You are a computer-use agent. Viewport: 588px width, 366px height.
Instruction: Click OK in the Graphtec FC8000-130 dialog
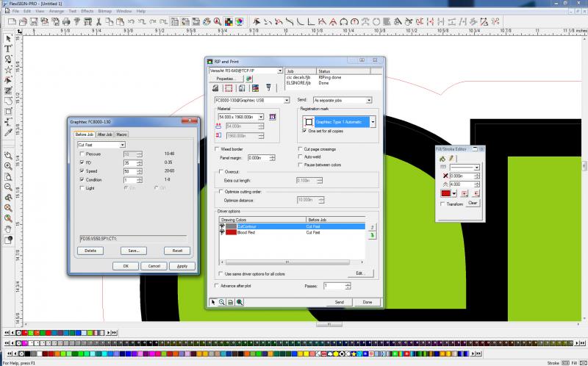point(126,266)
